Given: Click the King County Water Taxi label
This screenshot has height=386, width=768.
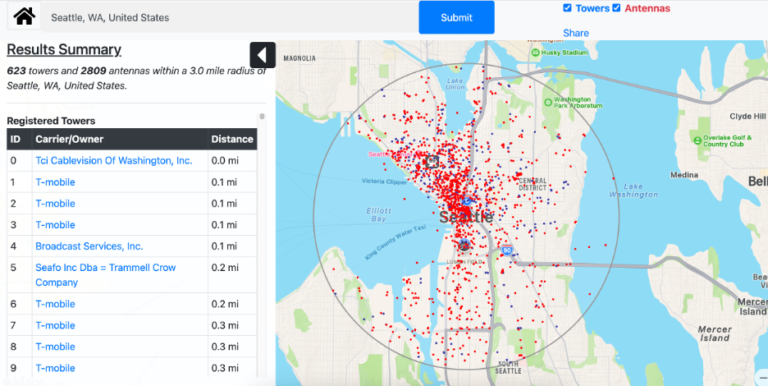Looking at the screenshot, I should coord(396,242).
